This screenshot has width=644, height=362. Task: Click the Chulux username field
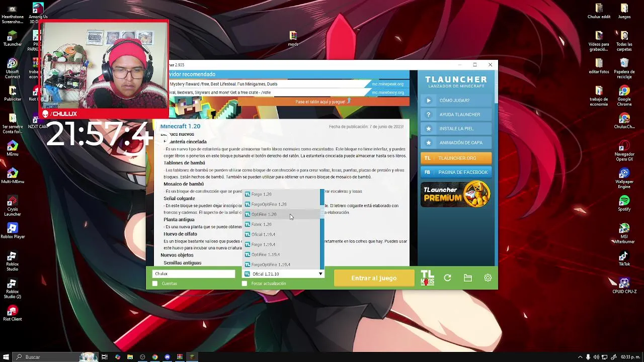194,274
